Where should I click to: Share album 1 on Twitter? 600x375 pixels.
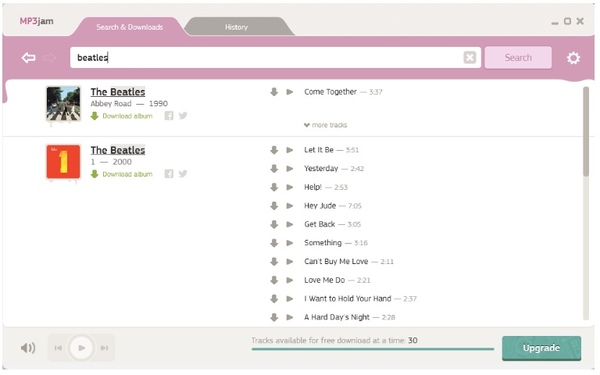[x=183, y=174]
